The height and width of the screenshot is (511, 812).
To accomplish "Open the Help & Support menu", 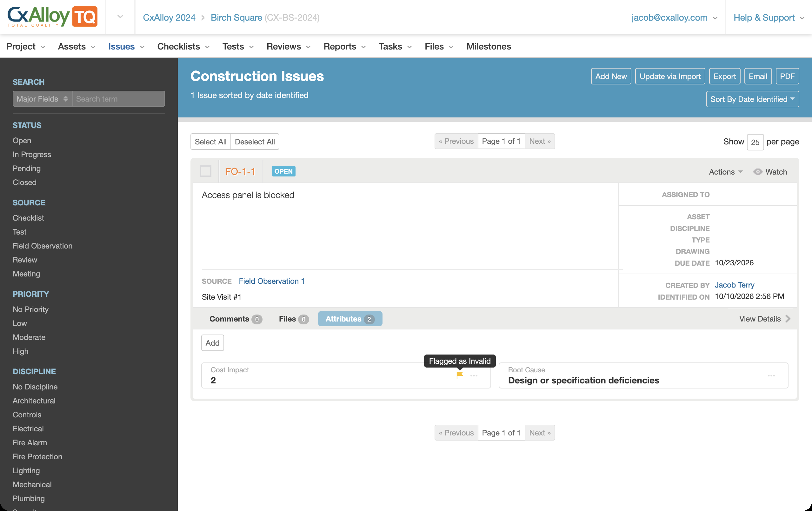I will pyautogui.click(x=769, y=17).
